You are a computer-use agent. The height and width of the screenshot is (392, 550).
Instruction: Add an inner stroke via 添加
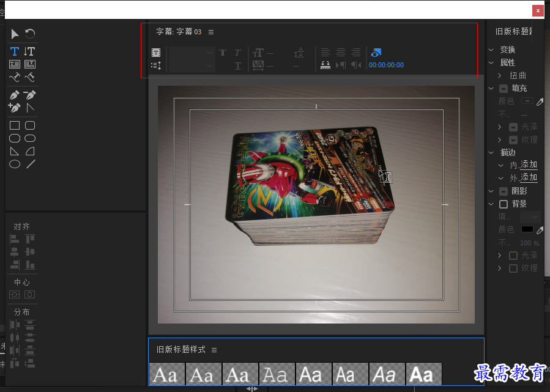[529, 165]
